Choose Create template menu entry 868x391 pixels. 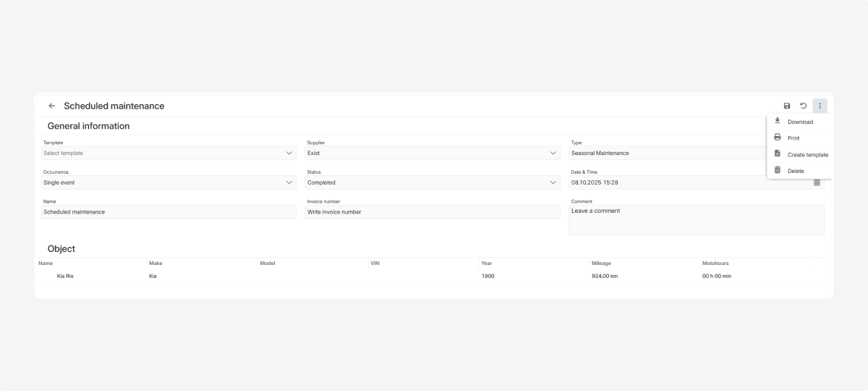pos(807,155)
